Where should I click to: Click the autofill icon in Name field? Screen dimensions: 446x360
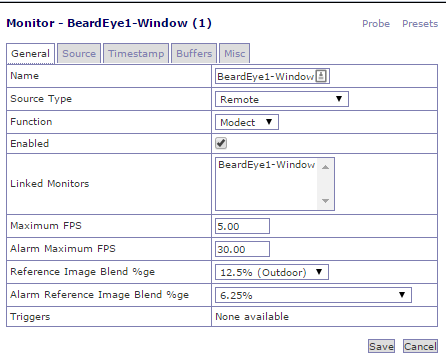pos(321,76)
